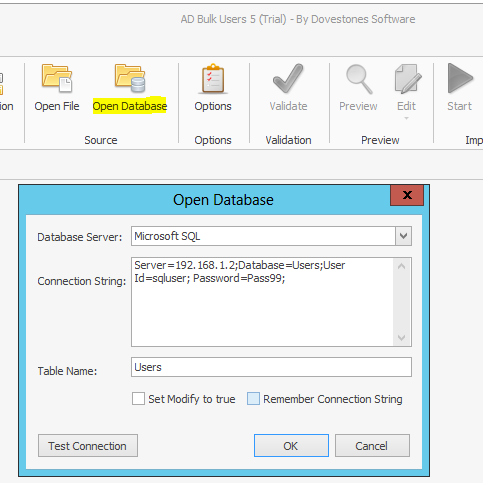Click the Edit pencil icon
Screen dimensions: 483x483
(x=407, y=79)
